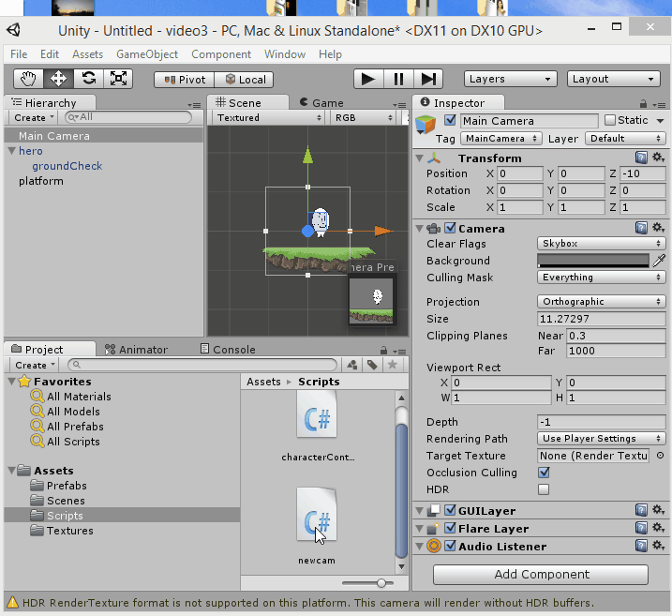Click the Project search field
The image size is (672, 616).
point(202,365)
